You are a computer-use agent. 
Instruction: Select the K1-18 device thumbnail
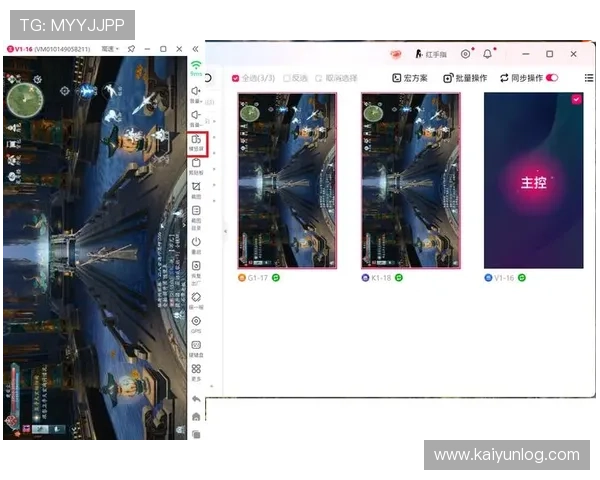(411, 181)
